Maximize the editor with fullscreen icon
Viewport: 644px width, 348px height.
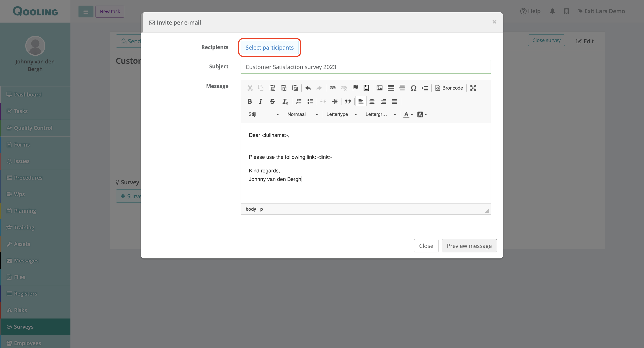coord(473,88)
